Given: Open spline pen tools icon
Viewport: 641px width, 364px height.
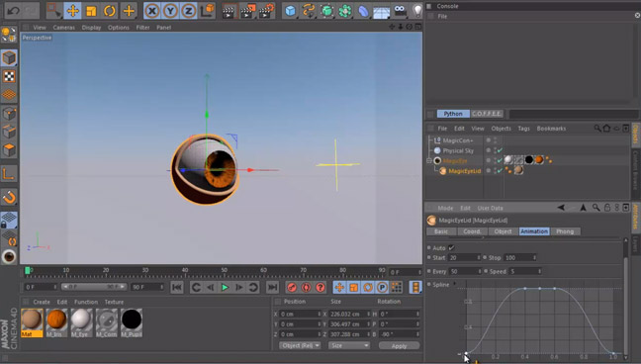Looking at the screenshot, I should (309, 11).
